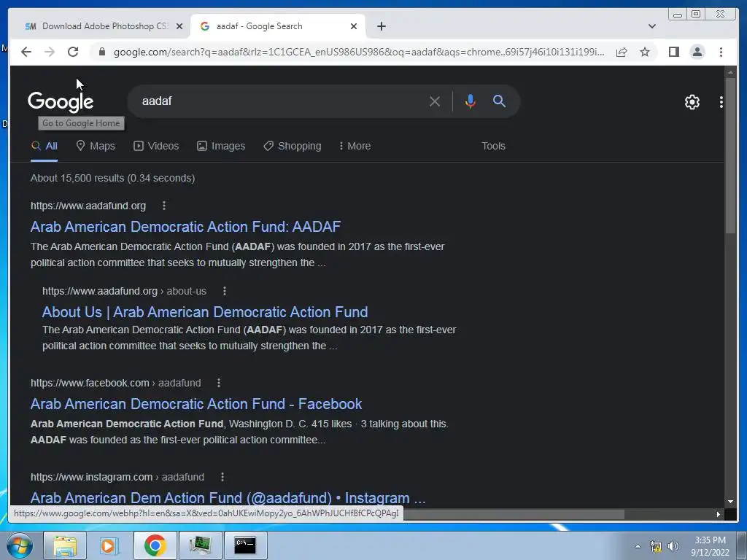Open options for aadafund.org result
This screenshot has height=560, width=747.
(164, 206)
